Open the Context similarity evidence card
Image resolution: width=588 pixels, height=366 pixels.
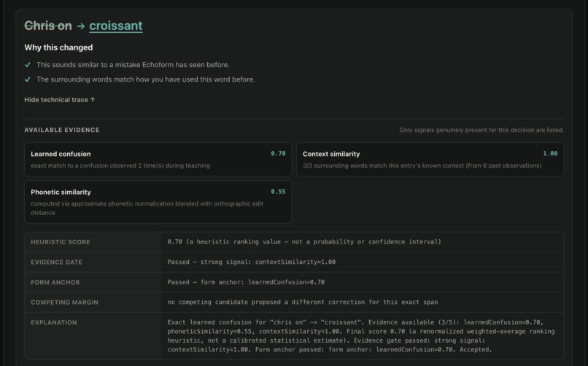430,159
